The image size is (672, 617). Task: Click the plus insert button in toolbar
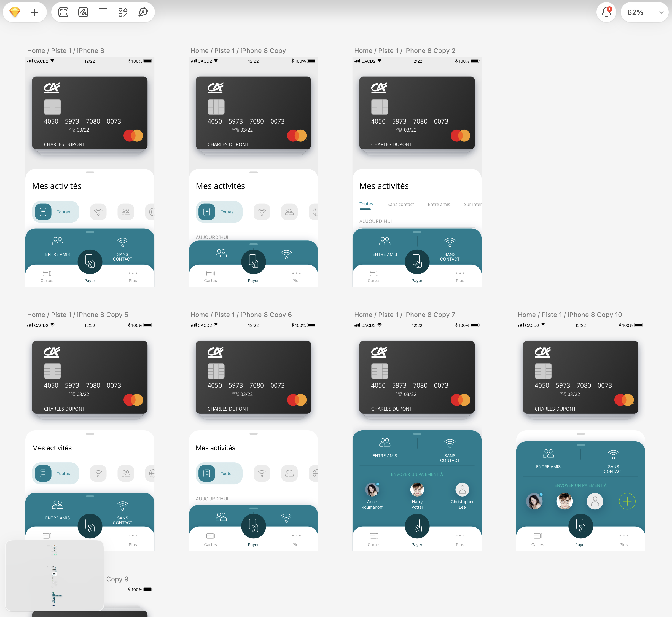click(x=34, y=12)
